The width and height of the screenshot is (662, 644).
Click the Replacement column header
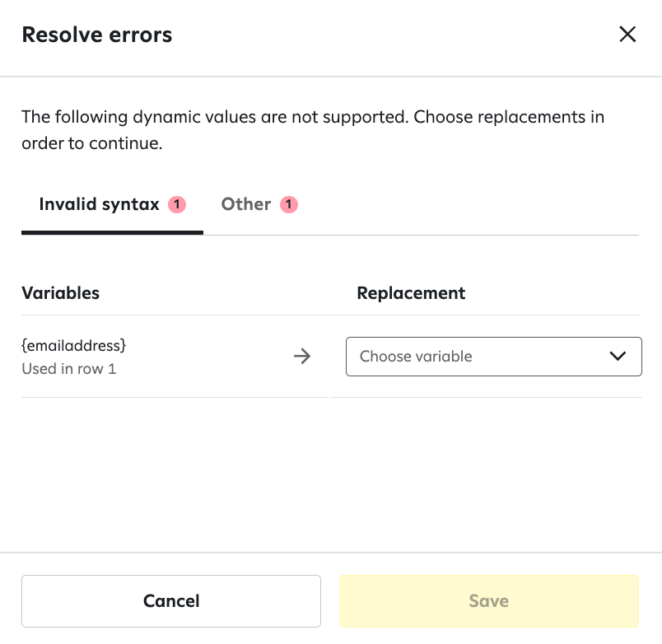click(411, 293)
